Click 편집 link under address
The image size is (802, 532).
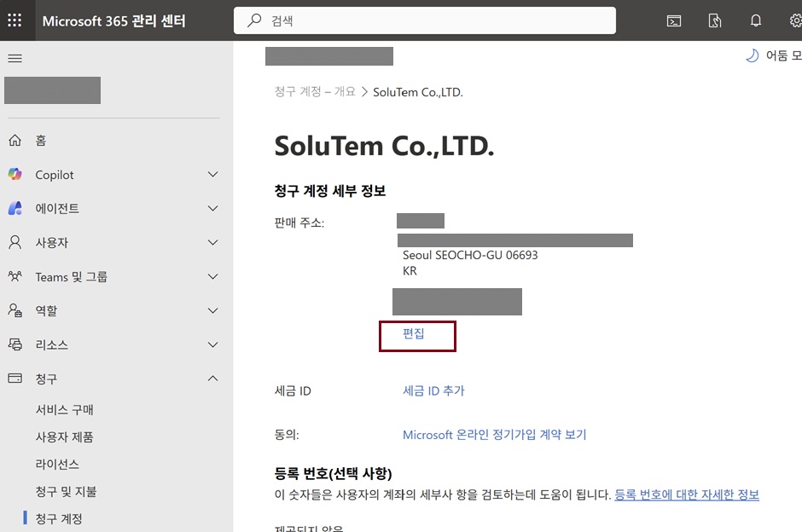coord(413,333)
